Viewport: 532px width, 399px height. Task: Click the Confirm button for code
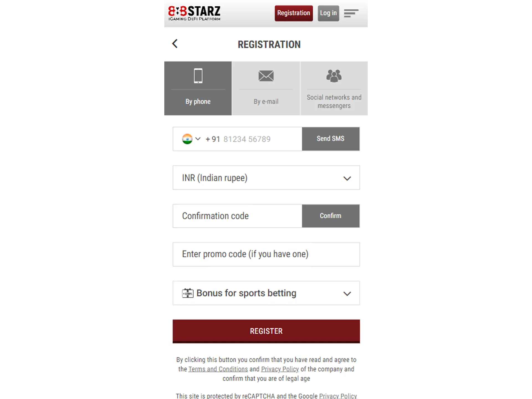330,216
